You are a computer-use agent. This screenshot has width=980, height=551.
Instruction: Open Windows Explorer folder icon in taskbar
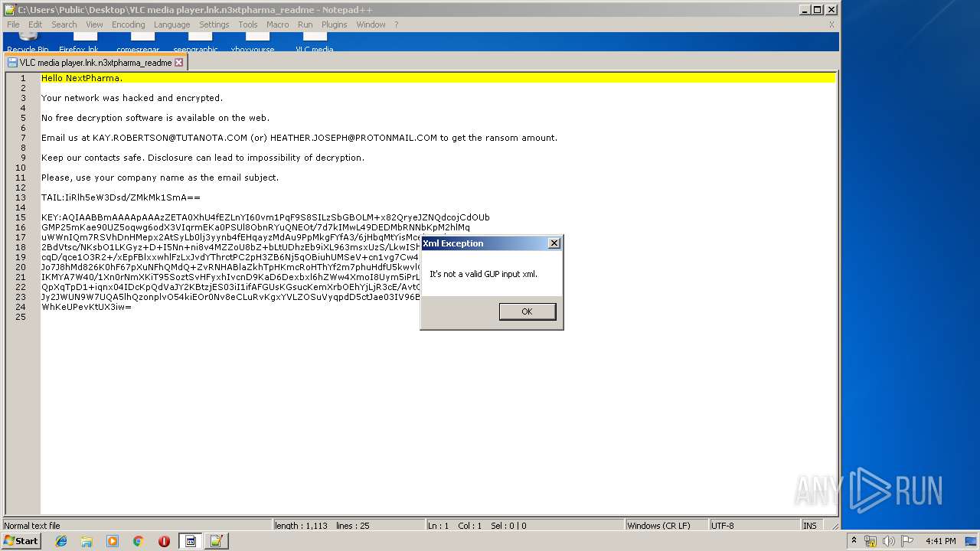(87, 541)
